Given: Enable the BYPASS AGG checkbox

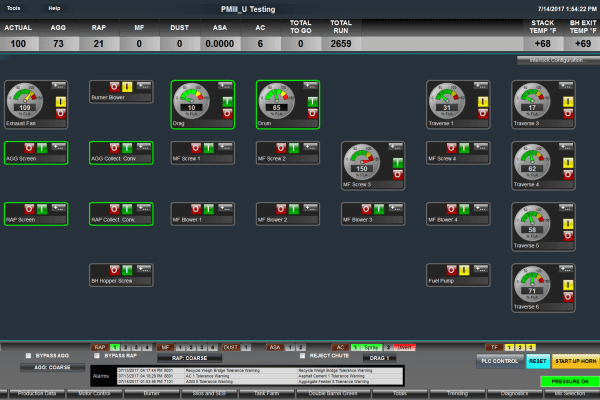Looking at the screenshot, I should [29, 355].
